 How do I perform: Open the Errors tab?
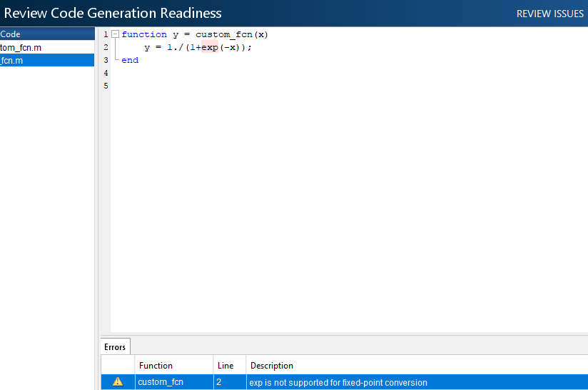tap(115, 347)
